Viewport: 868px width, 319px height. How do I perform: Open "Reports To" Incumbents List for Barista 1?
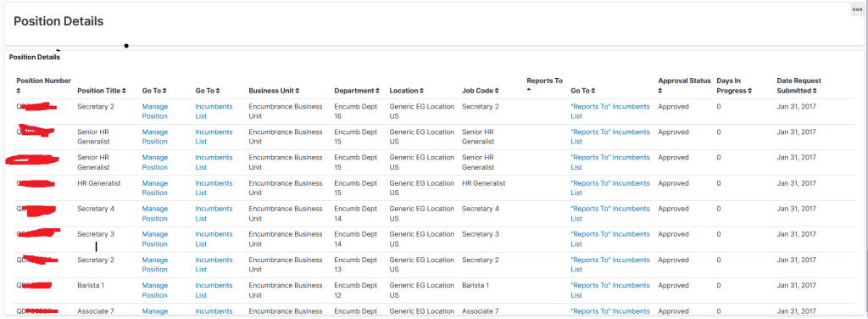click(x=610, y=290)
